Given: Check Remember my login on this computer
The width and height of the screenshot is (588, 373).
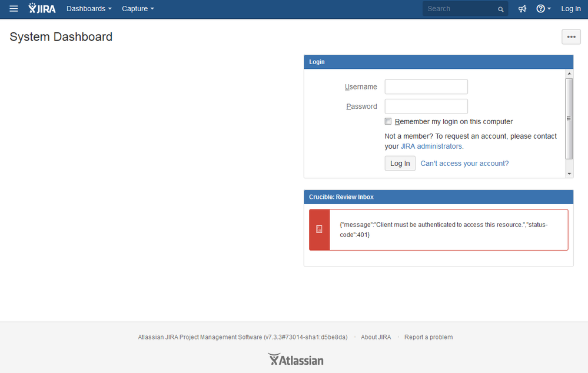Looking at the screenshot, I should [x=388, y=121].
